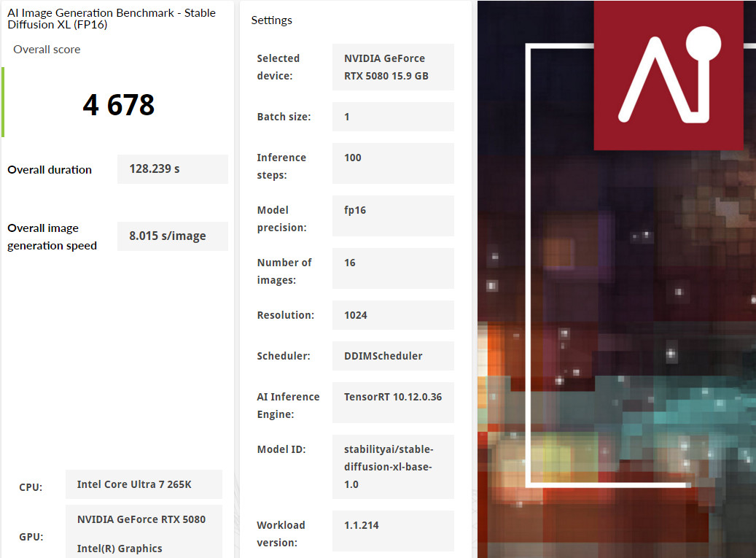Select the Resolution value 1024
756x558 pixels.
tap(355, 315)
